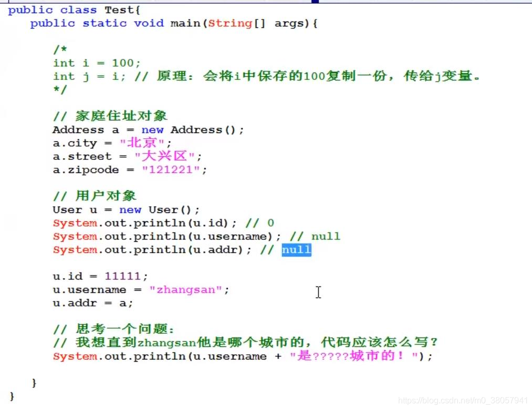The image size is (532, 410).
Task: Click line 'u.addr = a;'
Action: (92, 303)
